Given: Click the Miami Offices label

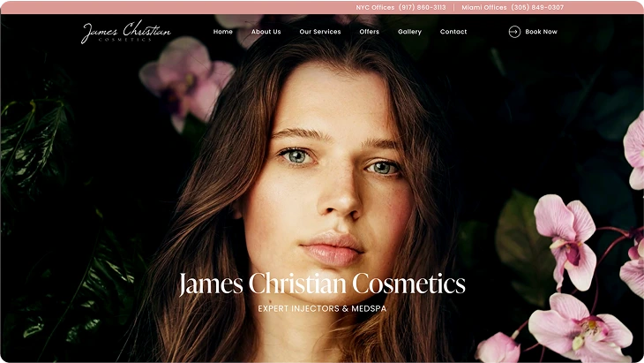Looking at the screenshot, I should [483, 7].
